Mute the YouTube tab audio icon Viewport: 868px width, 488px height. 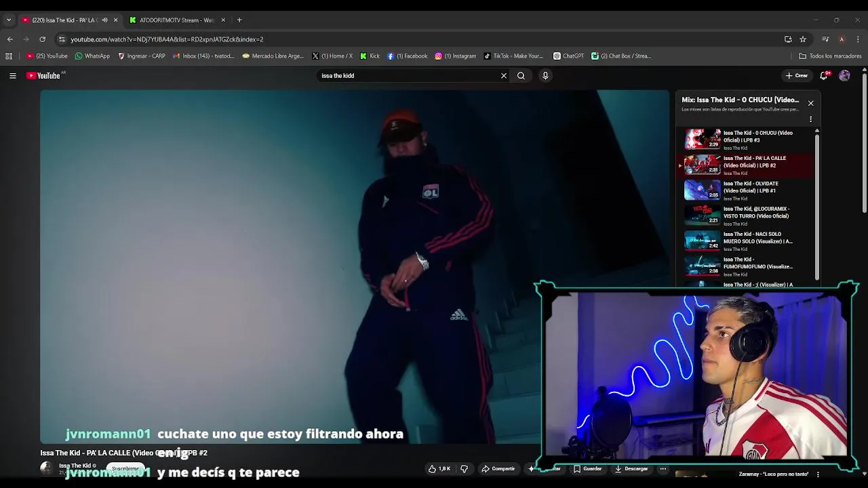click(x=104, y=20)
